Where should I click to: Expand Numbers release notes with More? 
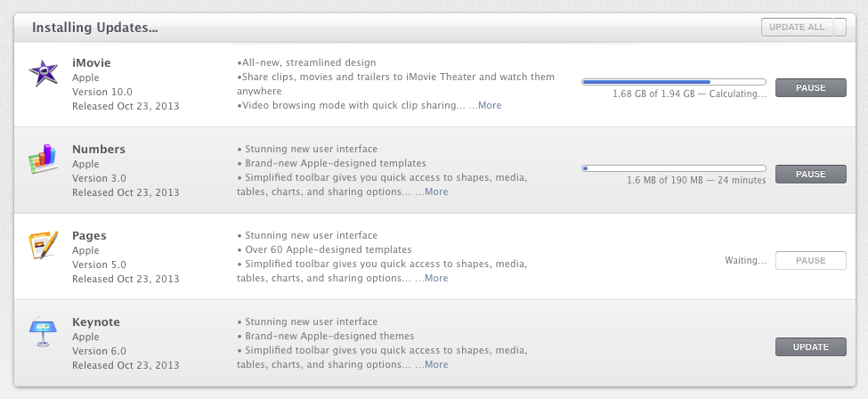[x=432, y=191]
